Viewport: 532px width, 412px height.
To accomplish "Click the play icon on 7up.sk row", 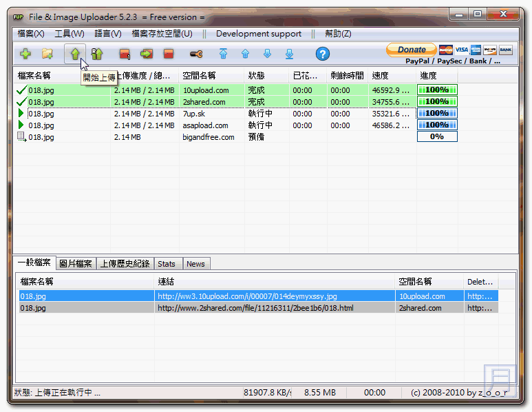I will (21, 113).
